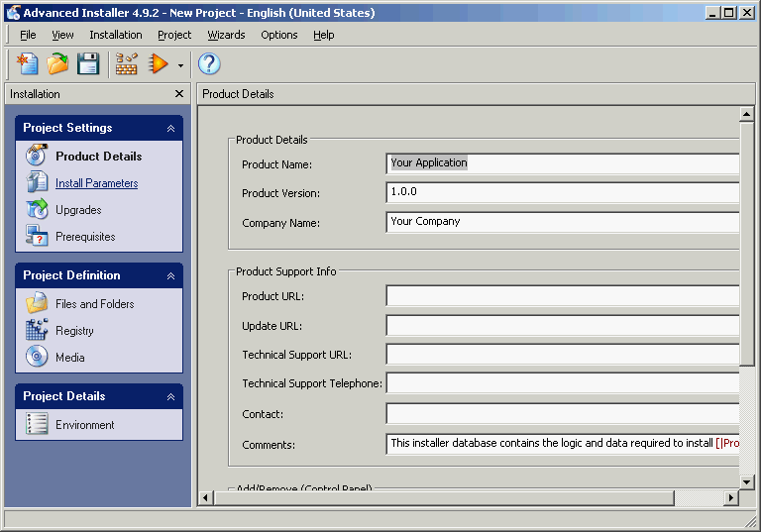Click the Install Parameters icon

click(x=37, y=182)
